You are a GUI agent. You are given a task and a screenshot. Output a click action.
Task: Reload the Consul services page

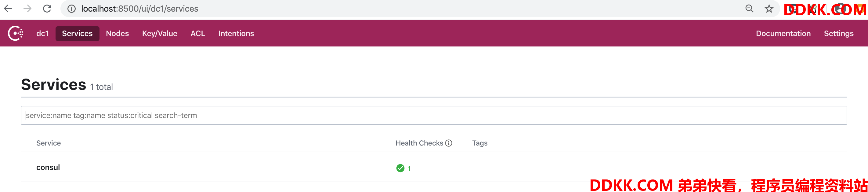(47, 9)
